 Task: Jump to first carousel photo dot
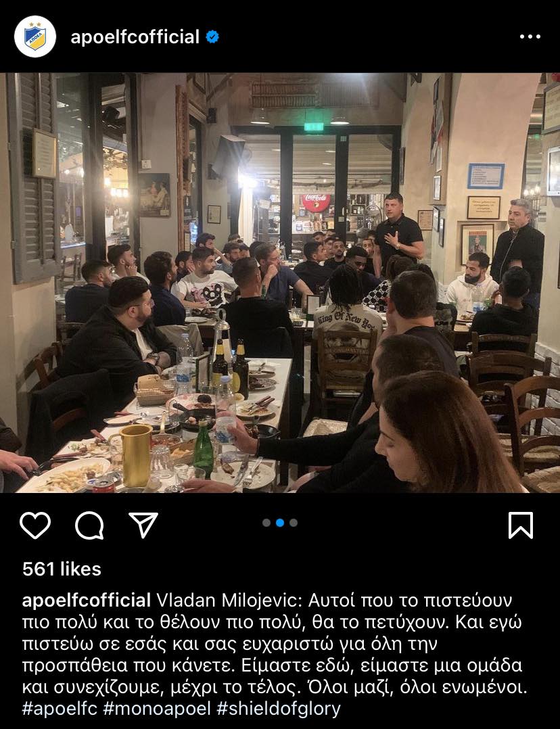266,523
